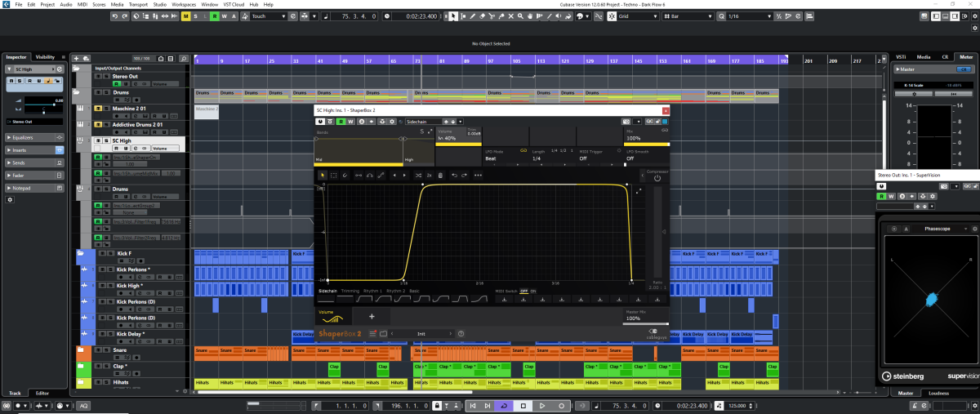The image size is (980, 414).
Task: Add a new shaper with the plus icon
Action: tap(372, 316)
